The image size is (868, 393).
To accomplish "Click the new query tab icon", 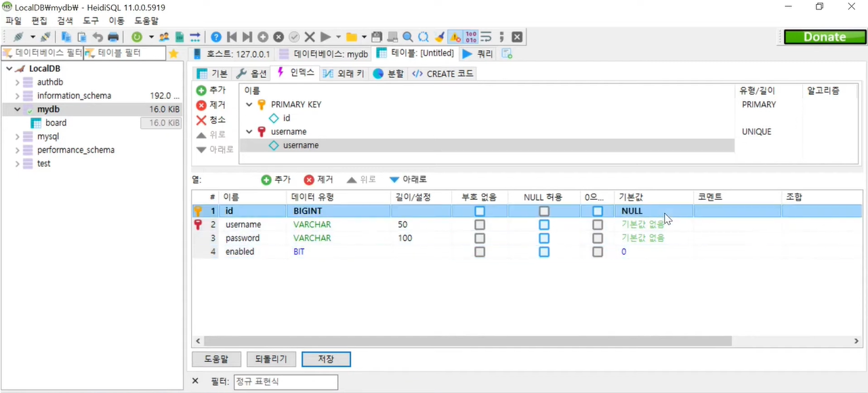I will [x=507, y=54].
